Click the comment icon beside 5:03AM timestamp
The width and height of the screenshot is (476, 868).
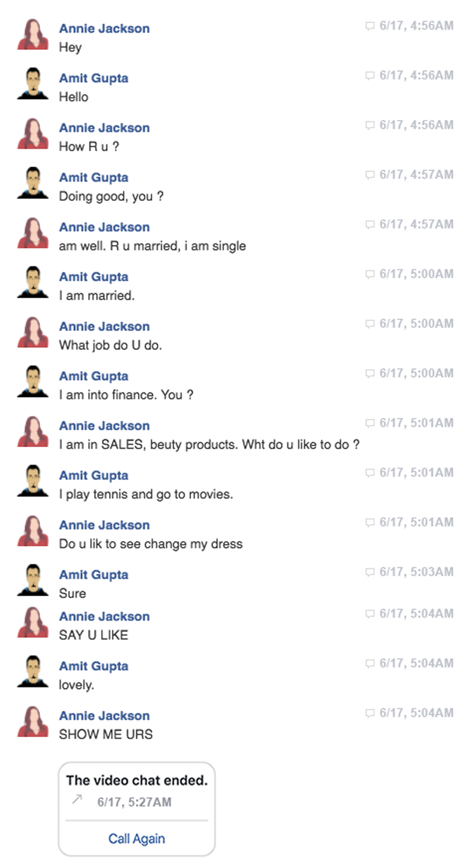369,572
